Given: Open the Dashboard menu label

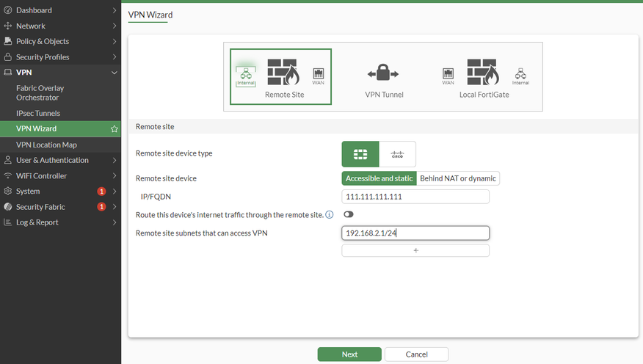Looking at the screenshot, I should (34, 10).
